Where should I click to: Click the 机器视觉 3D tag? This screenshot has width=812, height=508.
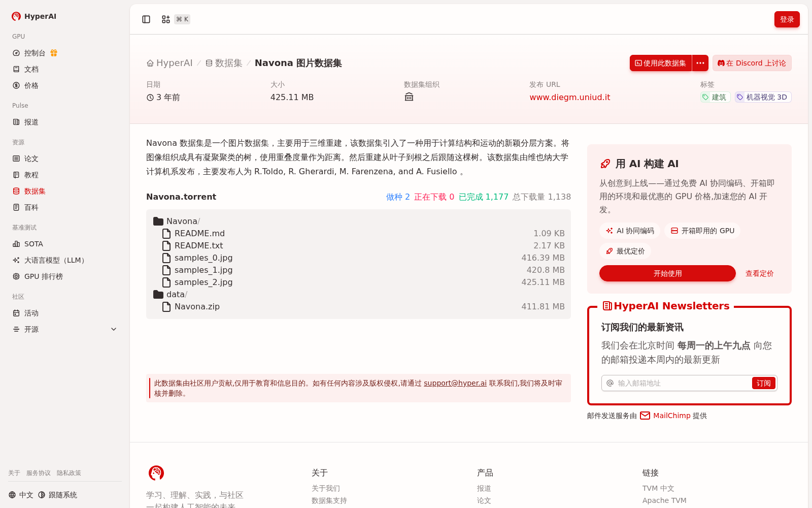point(763,97)
